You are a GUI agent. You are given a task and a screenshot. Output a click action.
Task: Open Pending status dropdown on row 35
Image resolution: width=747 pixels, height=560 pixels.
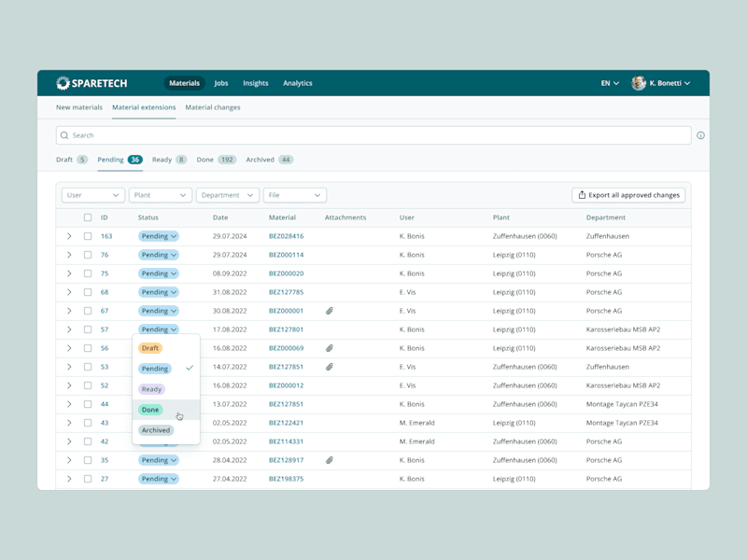[159, 460]
